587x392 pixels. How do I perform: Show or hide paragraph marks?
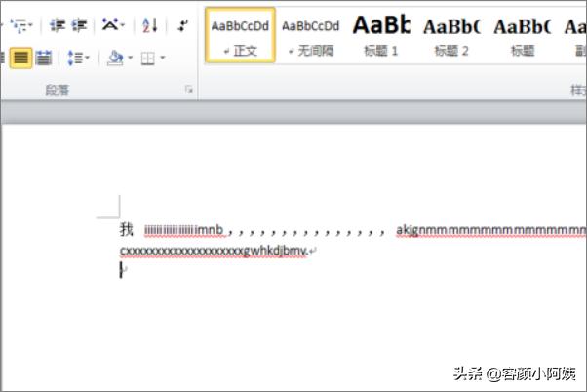(x=183, y=25)
